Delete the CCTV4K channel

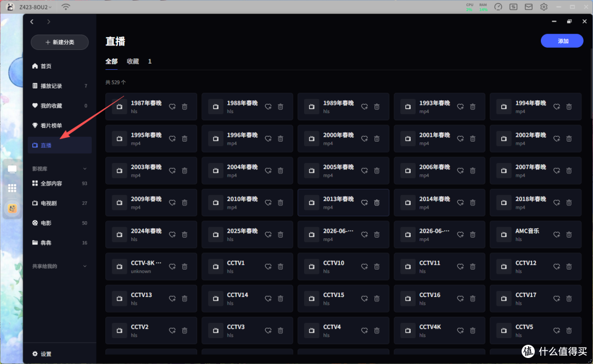click(473, 331)
